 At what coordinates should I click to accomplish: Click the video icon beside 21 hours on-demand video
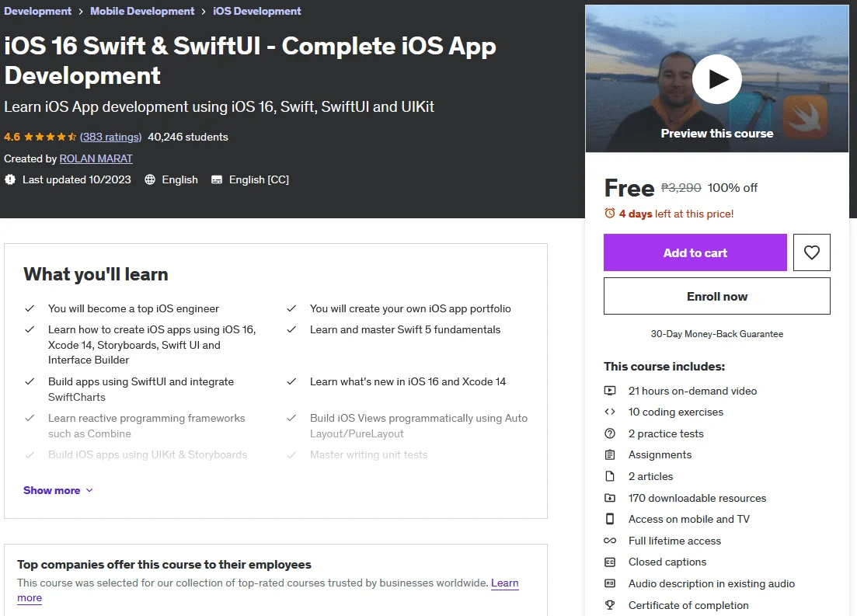pyautogui.click(x=610, y=390)
